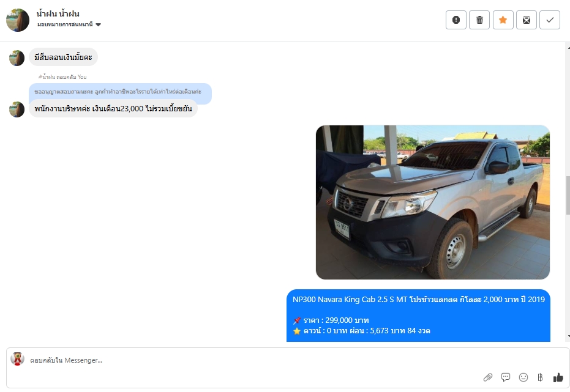Click the 'ตอบกลับ You' reply label
The width and height of the screenshot is (570, 392).
pos(62,77)
